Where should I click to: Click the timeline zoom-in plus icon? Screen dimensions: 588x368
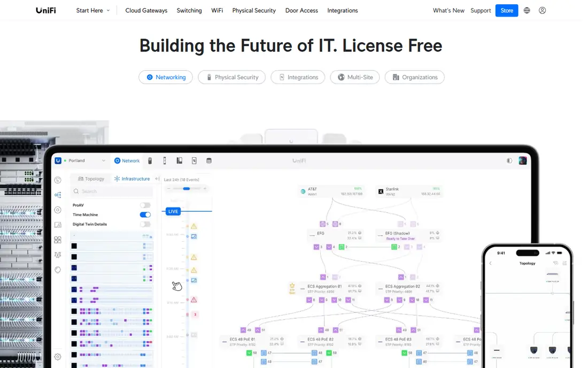[205, 188]
